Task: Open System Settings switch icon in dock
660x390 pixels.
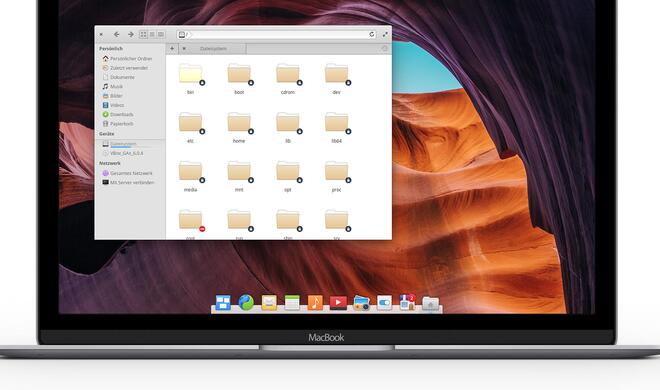Action: [x=384, y=302]
